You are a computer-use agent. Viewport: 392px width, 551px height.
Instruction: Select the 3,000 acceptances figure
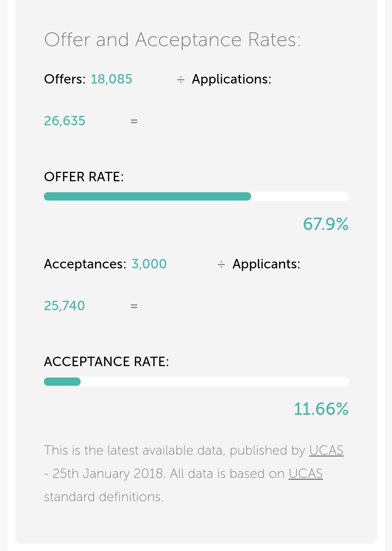tap(149, 264)
